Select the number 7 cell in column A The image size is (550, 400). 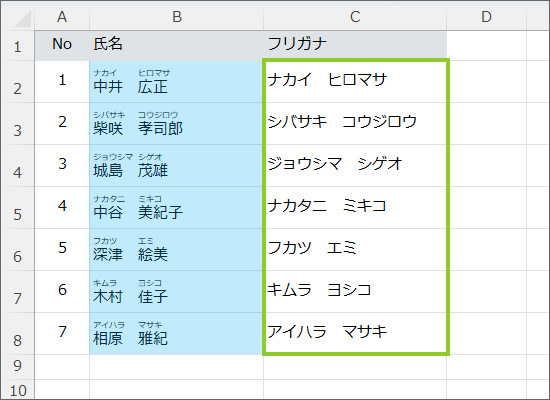pos(62,334)
